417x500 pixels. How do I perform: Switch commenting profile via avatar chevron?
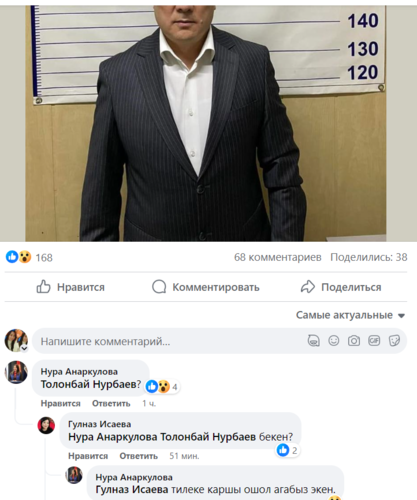[x=24, y=348]
